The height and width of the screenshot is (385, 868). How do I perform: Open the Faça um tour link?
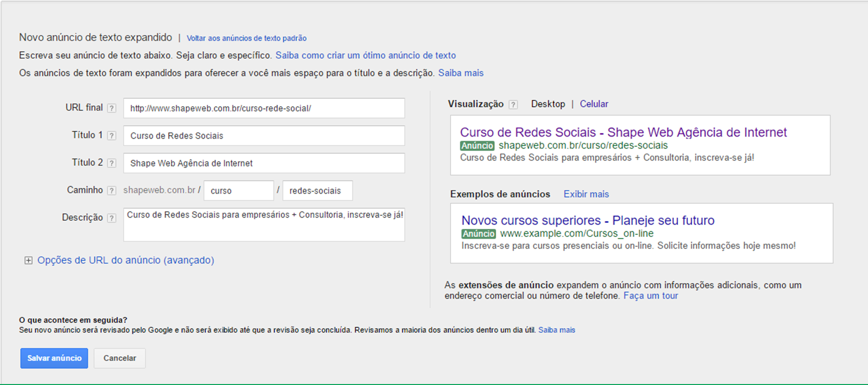651,296
